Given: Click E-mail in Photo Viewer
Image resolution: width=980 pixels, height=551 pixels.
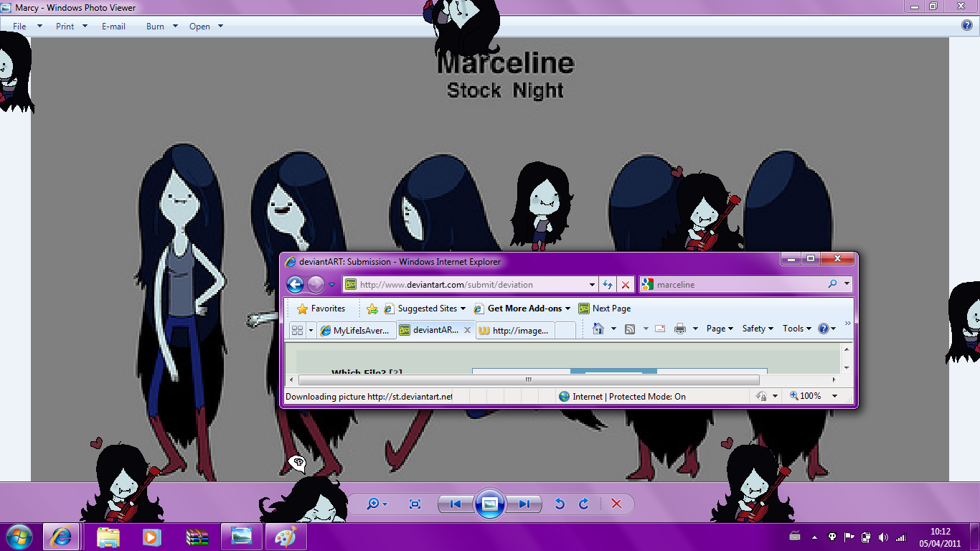Looking at the screenshot, I should [113, 27].
